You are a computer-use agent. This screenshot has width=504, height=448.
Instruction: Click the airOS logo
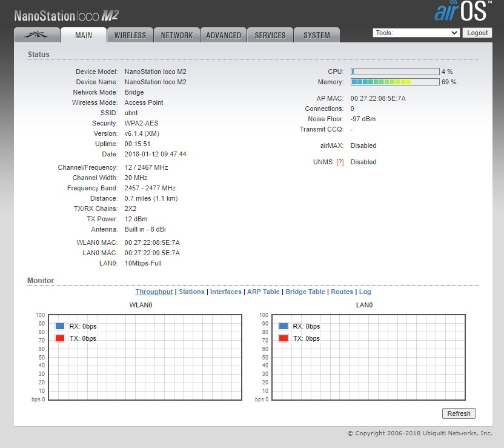coord(463,11)
